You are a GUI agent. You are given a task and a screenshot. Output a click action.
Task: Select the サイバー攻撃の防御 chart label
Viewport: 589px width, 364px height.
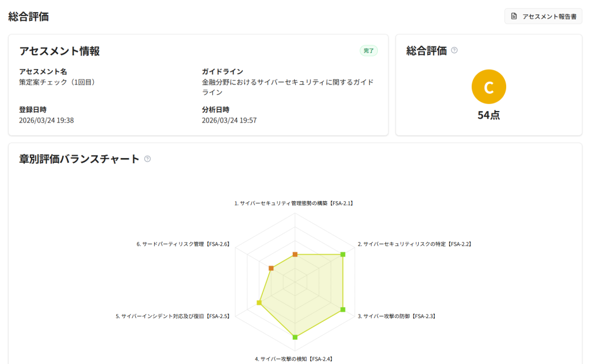click(396, 316)
